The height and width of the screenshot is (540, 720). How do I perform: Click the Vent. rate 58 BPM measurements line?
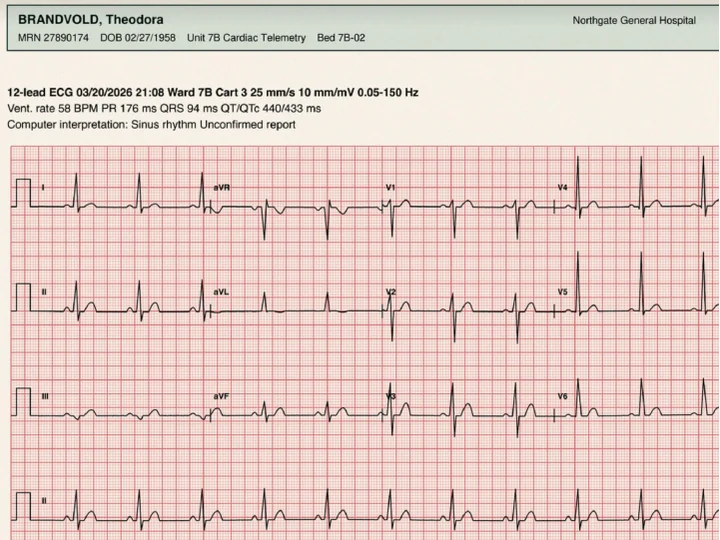click(x=164, y=109)
